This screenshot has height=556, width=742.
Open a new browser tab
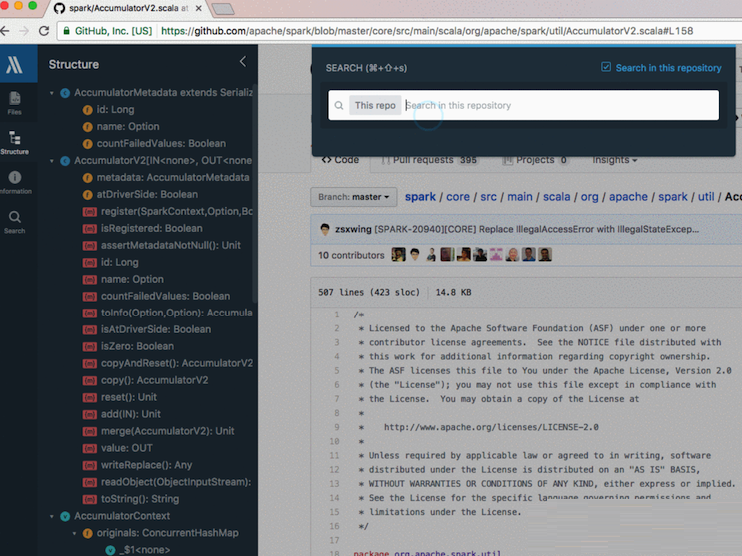coord(222,9)
